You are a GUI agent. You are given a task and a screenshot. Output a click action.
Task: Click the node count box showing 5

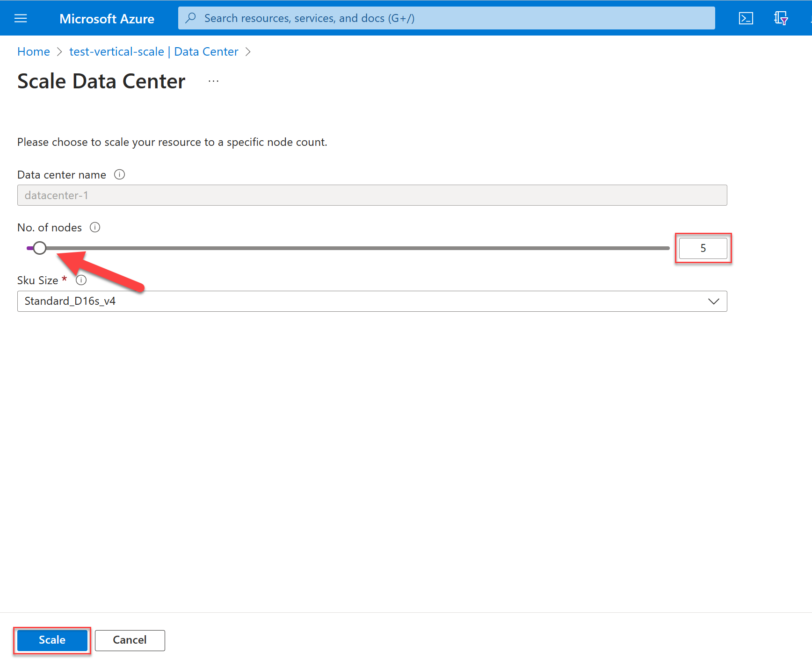703,248
